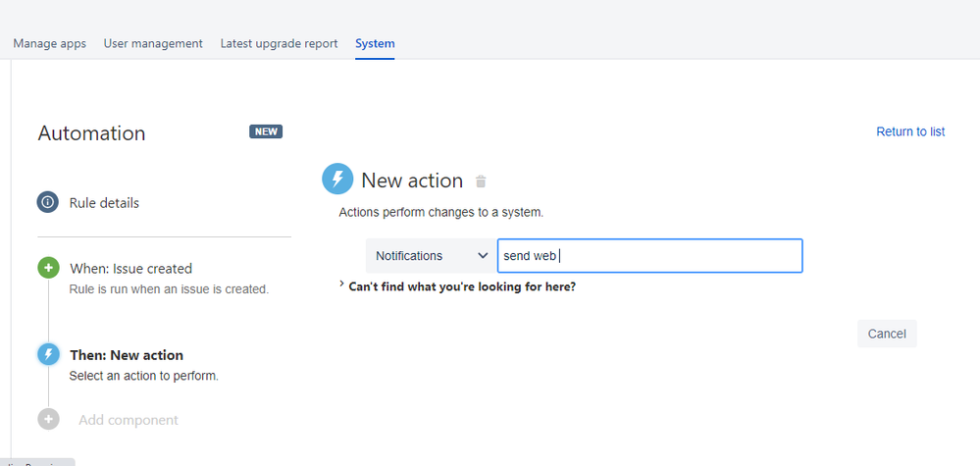Image resolution: width=980 pixels, height=466 pixels.
Task: Delete the new action via trash icon
Action: click(481, 181)
